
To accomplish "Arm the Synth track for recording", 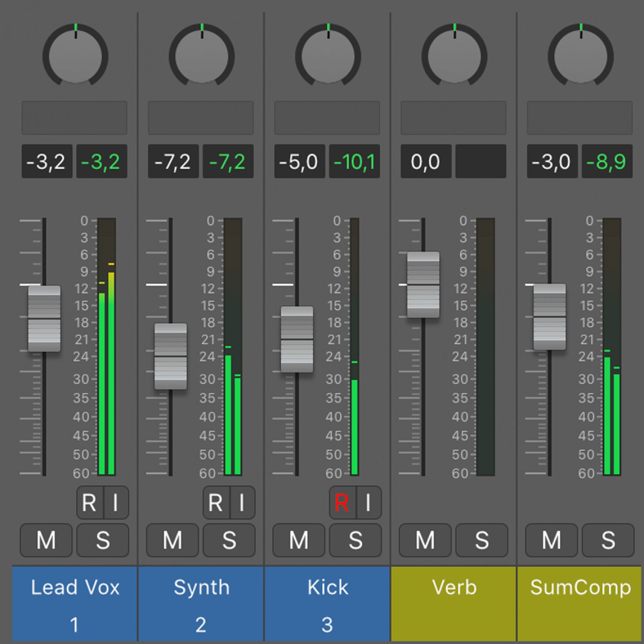I will click(x=216, y=502).
